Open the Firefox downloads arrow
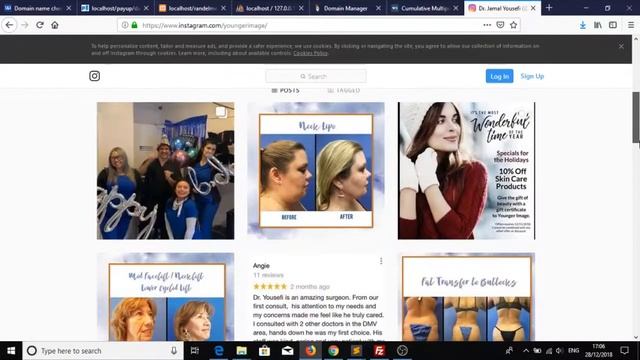 (583, 25)
